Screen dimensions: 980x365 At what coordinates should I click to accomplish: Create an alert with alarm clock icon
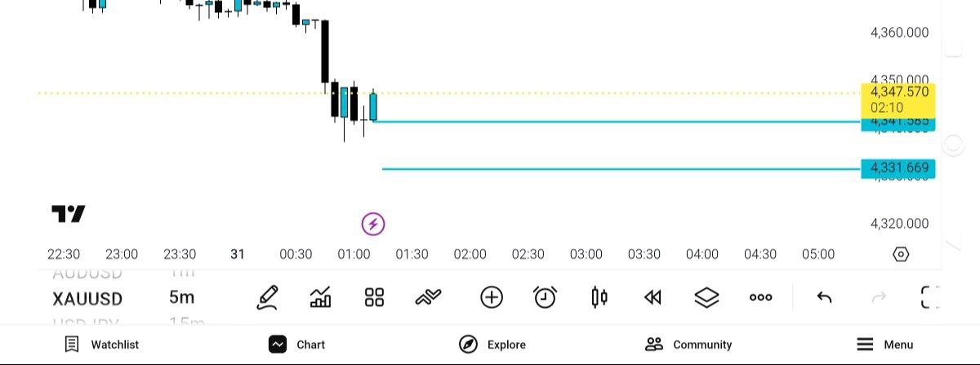tap(545, 297)
